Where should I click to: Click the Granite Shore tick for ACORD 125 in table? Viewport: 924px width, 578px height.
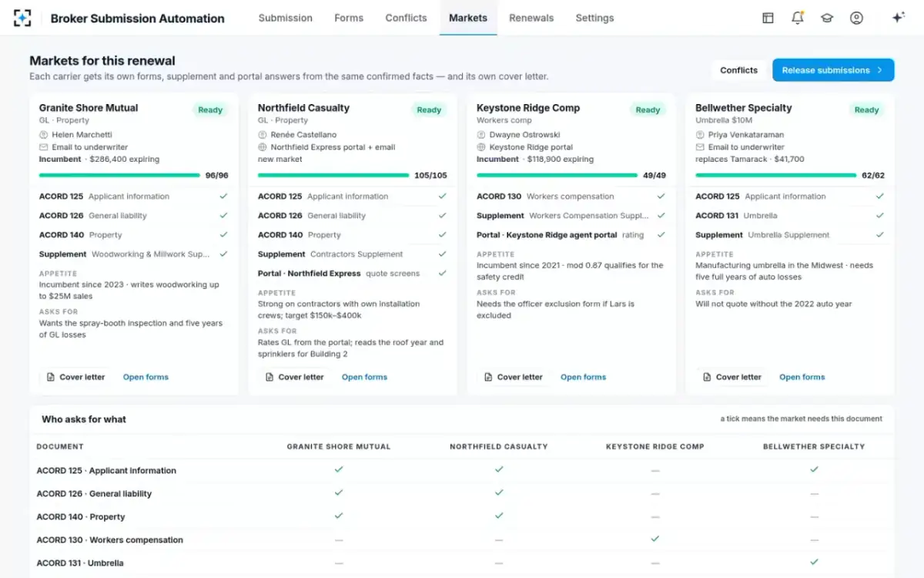339,469
